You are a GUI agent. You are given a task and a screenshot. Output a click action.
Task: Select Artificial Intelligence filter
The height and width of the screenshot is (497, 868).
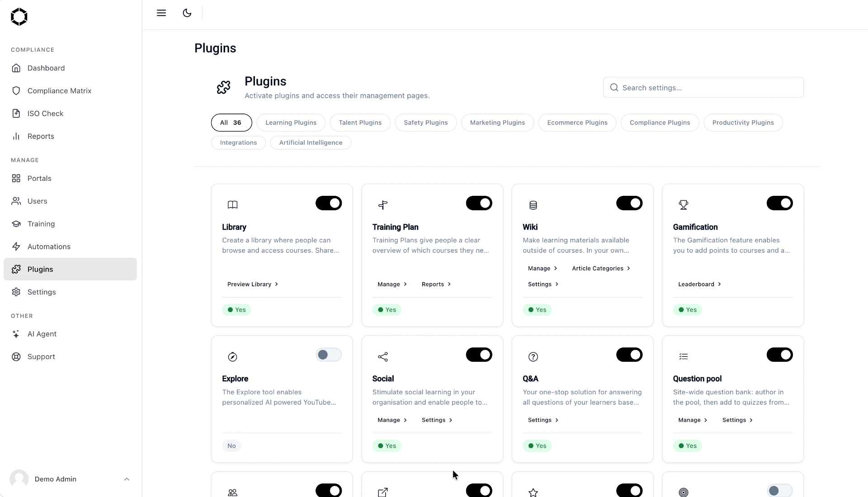coord(311,142)
